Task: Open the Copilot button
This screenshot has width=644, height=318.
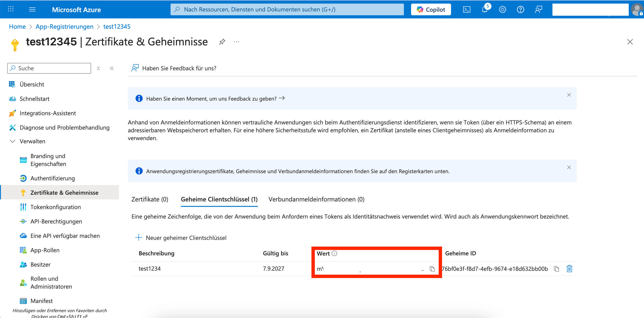Action: (431, 9)
